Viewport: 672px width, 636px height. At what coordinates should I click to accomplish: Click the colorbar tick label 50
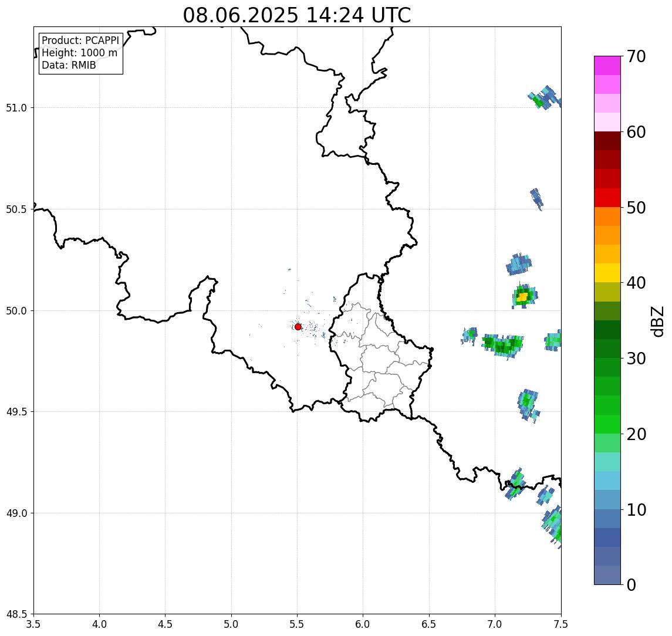point(636,208)
